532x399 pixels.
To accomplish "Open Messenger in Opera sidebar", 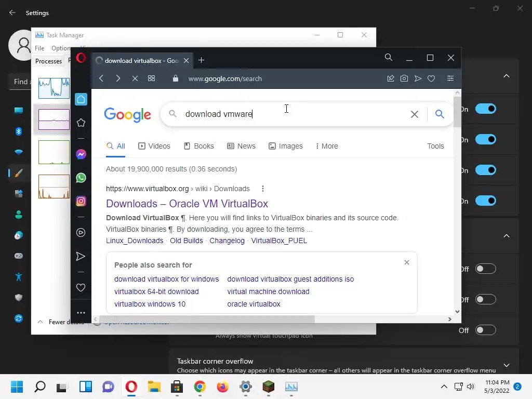I will coord(81,154).
